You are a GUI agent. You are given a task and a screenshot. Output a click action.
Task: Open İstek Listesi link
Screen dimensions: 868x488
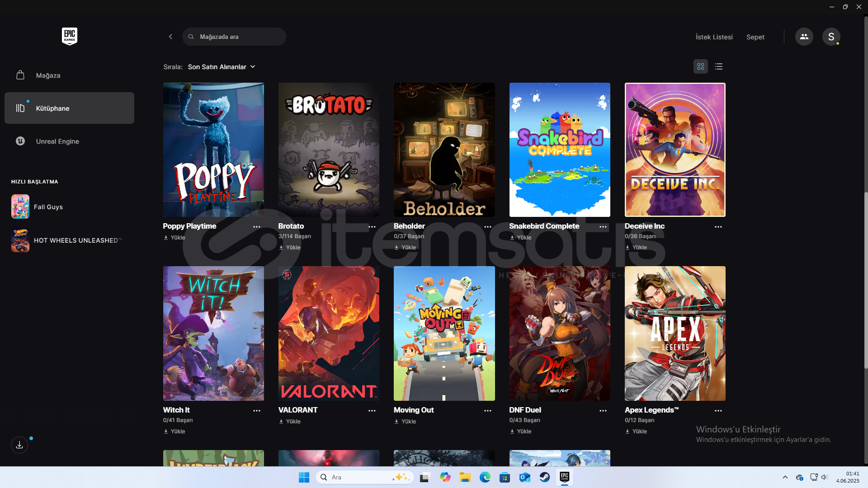(x=714, y=37)
